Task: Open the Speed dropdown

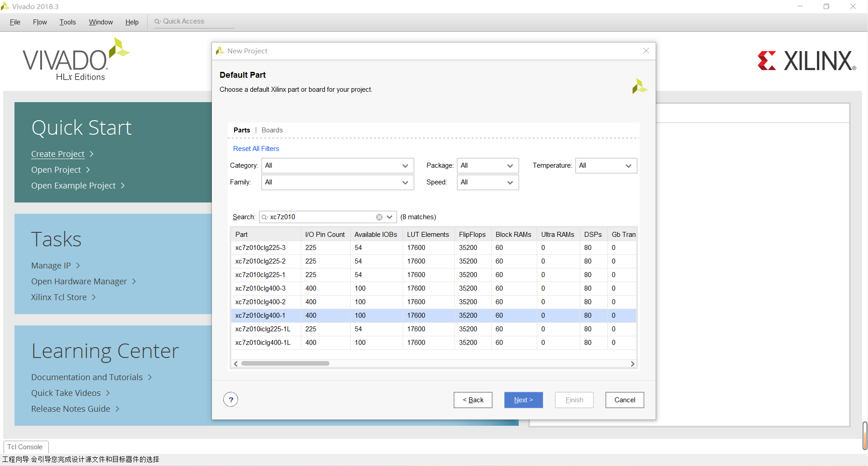Action: tap(488, 182)
